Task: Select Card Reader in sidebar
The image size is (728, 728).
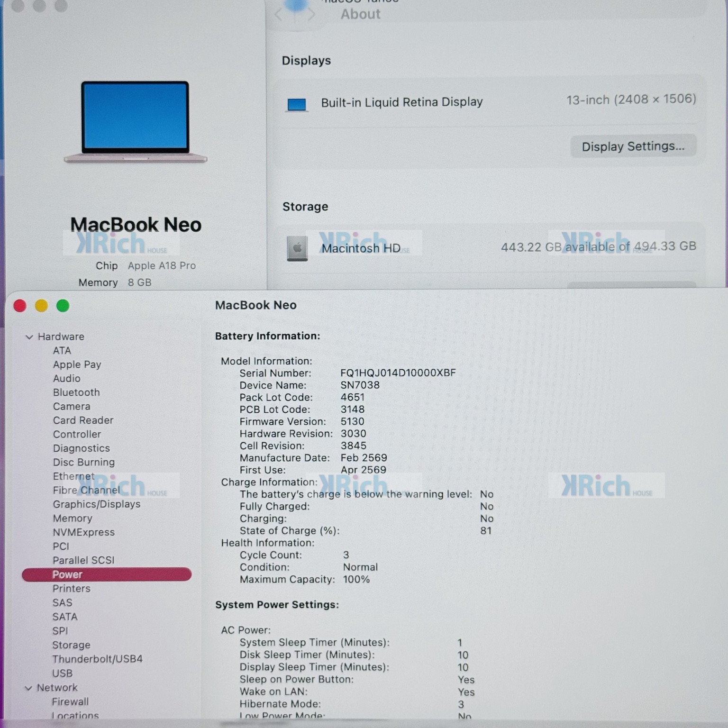Action: (83, 420)
